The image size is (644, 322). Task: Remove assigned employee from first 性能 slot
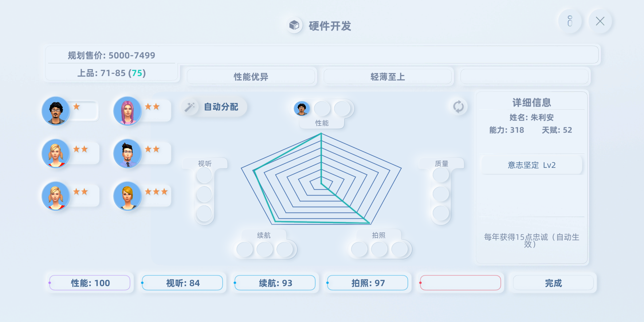pyautogui.click(x=302, y=109)
